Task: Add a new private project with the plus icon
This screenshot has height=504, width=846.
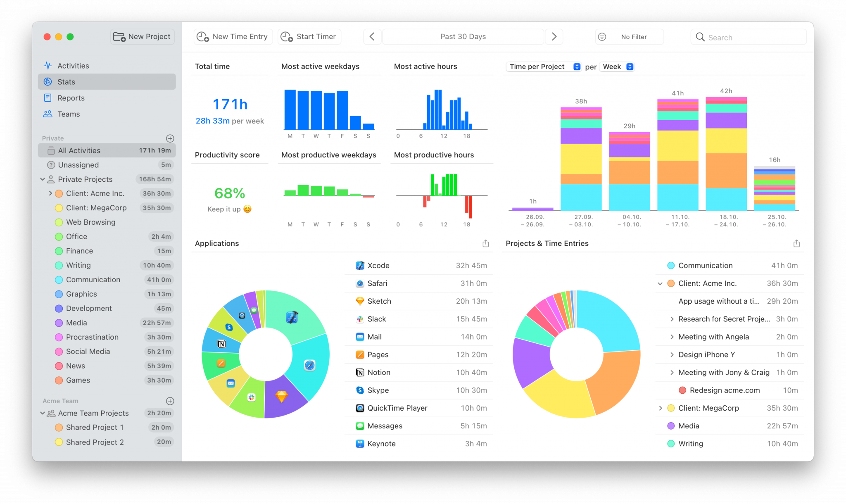Action: 170,138
